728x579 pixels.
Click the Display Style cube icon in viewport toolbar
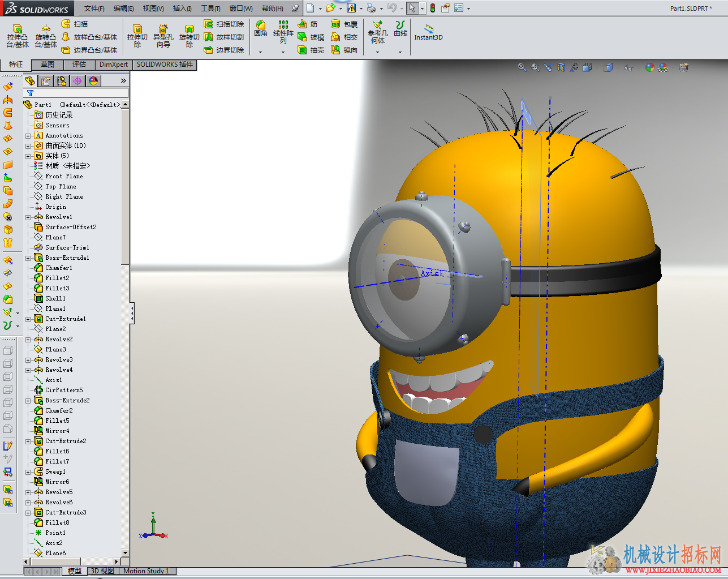point(608,67)
